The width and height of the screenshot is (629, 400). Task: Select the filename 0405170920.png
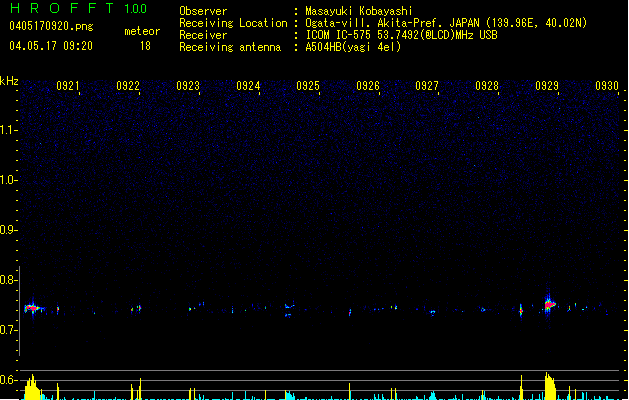coord(51,26)
